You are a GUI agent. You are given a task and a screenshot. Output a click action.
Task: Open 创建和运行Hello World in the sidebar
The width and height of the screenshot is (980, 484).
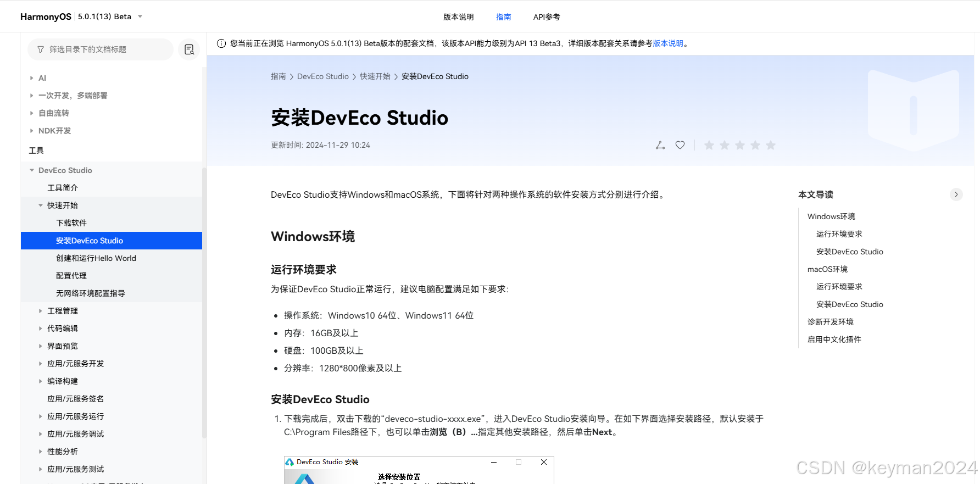tap(96, 258)
